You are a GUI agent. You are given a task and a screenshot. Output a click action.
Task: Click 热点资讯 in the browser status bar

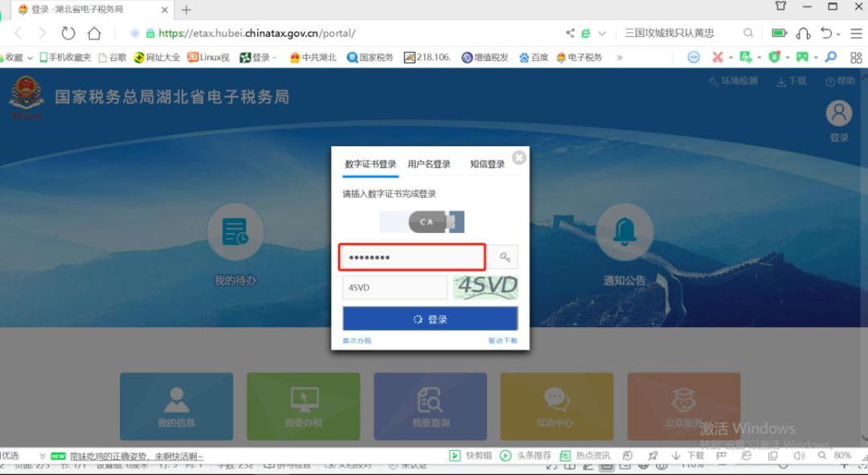pos(585,456)
